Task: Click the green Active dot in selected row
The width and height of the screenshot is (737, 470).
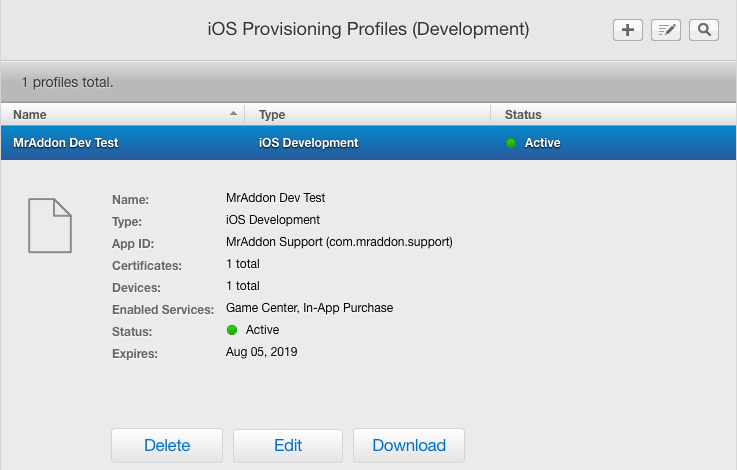Action: pyautogui.click(x=511, y=143)
